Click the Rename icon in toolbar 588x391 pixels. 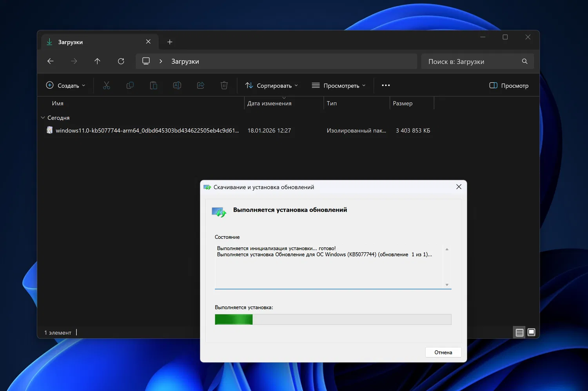click(x=177, y=85)
